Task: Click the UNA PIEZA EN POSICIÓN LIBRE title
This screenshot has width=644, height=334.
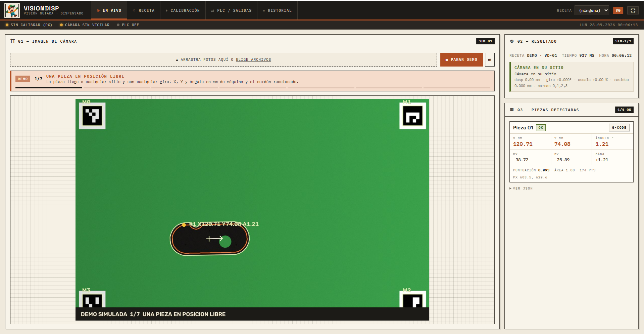Action: tap(85, 76)
